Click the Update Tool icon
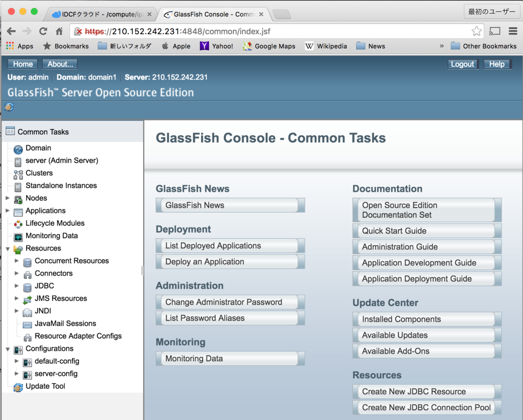Viewport: 523px width, 420px height. pos(18,387)
